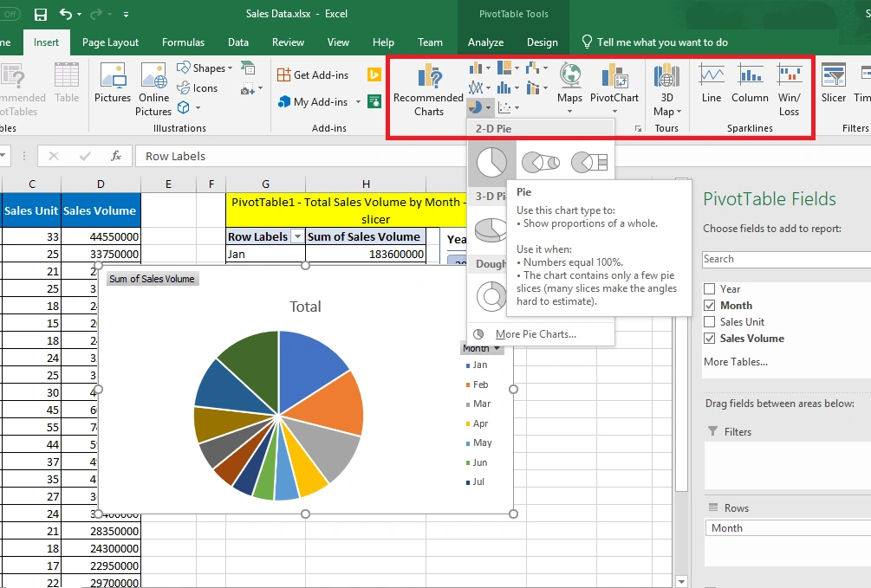871x588 pixels.
Task: Customize Quick Access Toolbar dropdown
Action: tap(126, 15)
